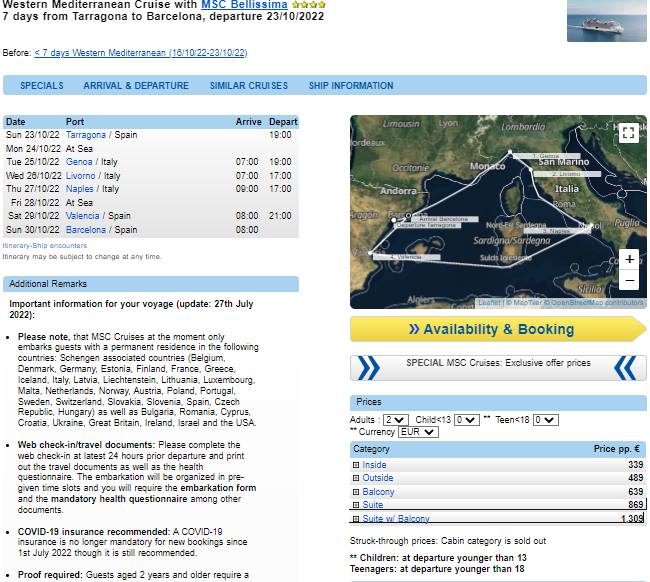Click the Suite price 869
Screen dimensions: 650x582
[x=635, y=505]
